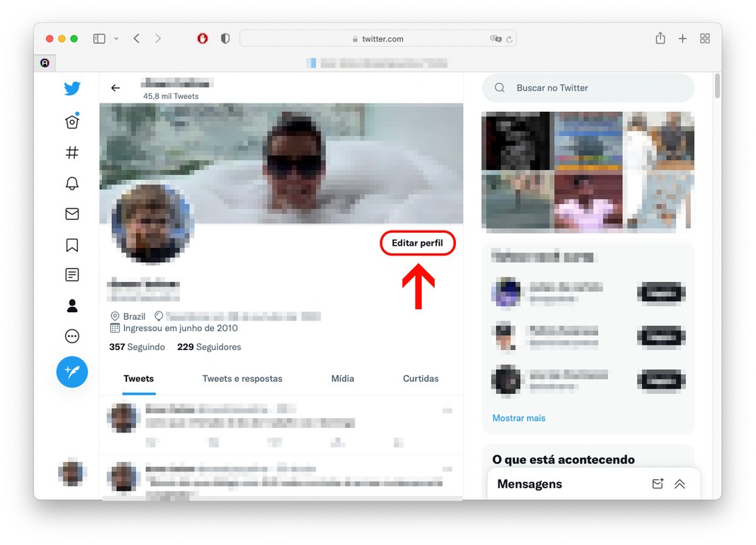Click the Twitter bird logo
This screenshot has height=545, width=756.
[x=72, y=88]
